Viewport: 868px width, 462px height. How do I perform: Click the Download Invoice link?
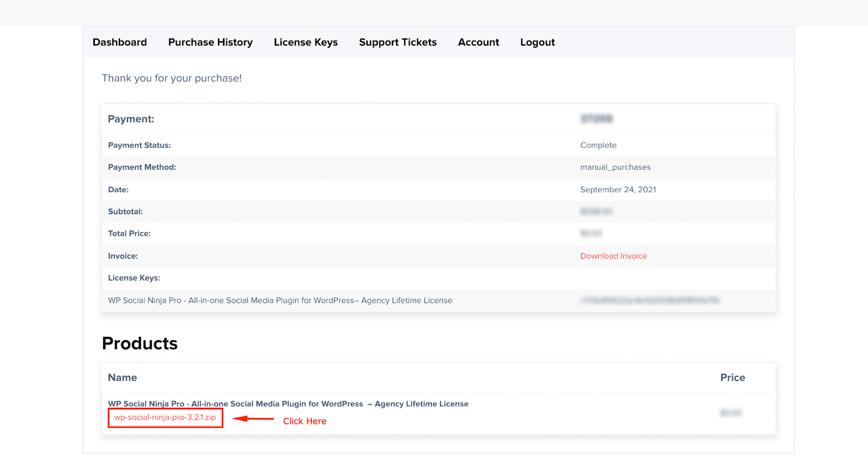[x=613, y=256]
